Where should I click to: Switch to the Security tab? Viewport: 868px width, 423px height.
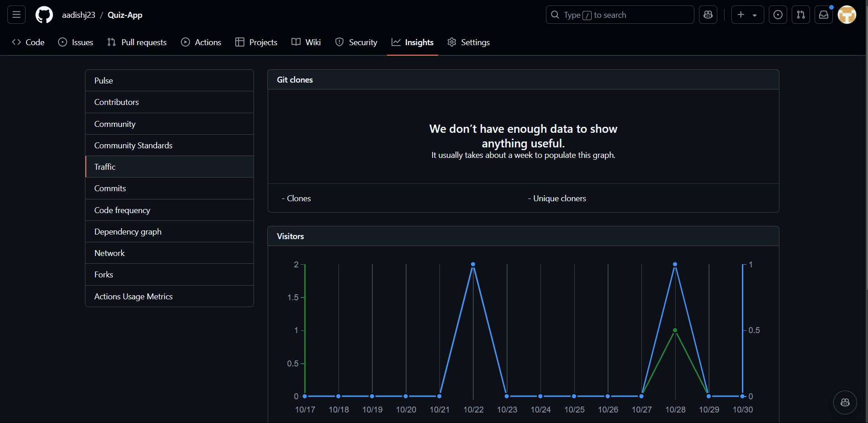pyautogui.click(x=356, y=42)
